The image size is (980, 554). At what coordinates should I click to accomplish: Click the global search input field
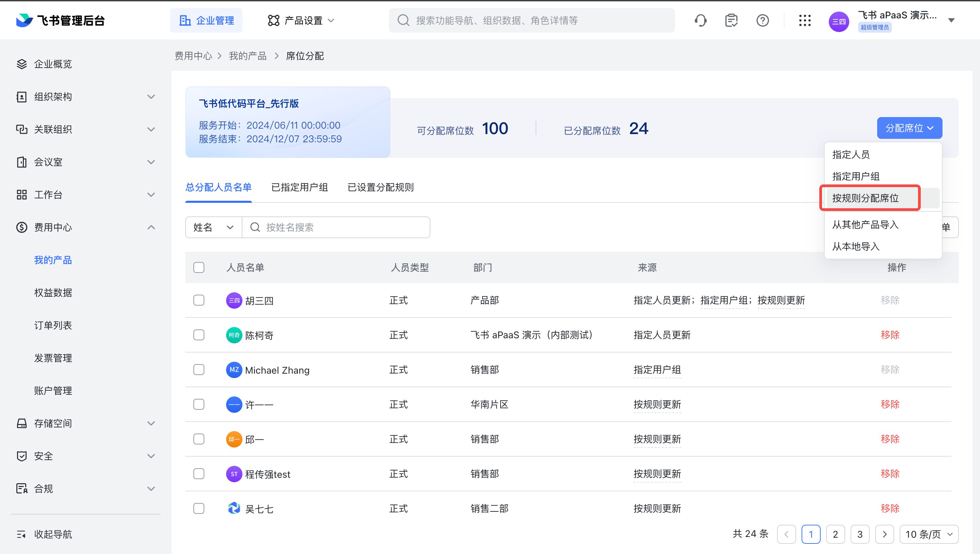532,20
